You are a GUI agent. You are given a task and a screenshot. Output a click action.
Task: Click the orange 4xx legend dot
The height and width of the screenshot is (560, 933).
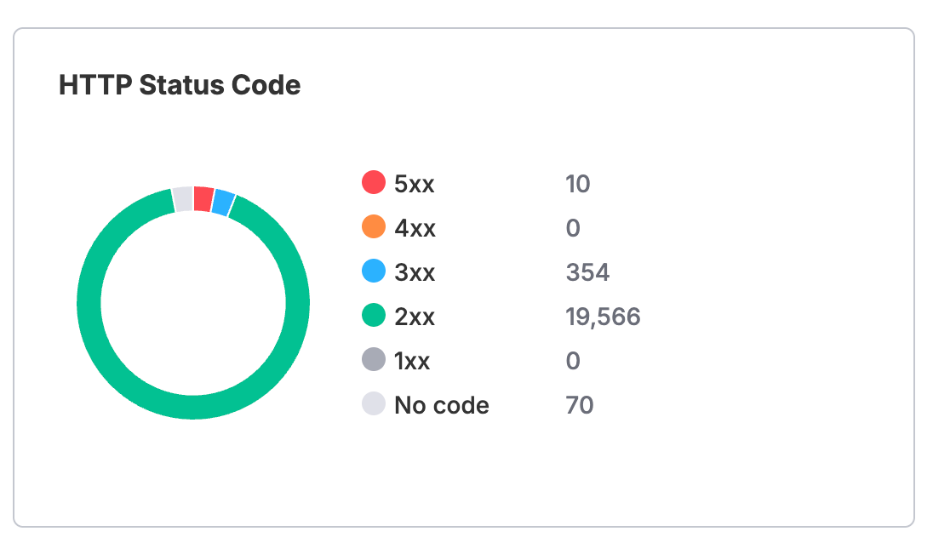click(x=374, y=226)
